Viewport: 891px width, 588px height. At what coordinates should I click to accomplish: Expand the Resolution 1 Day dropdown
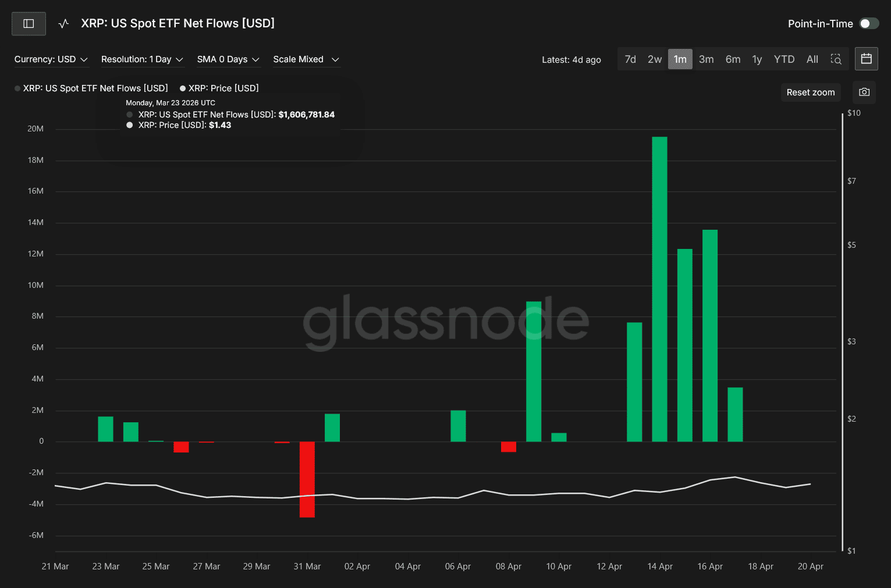[142, 59]
